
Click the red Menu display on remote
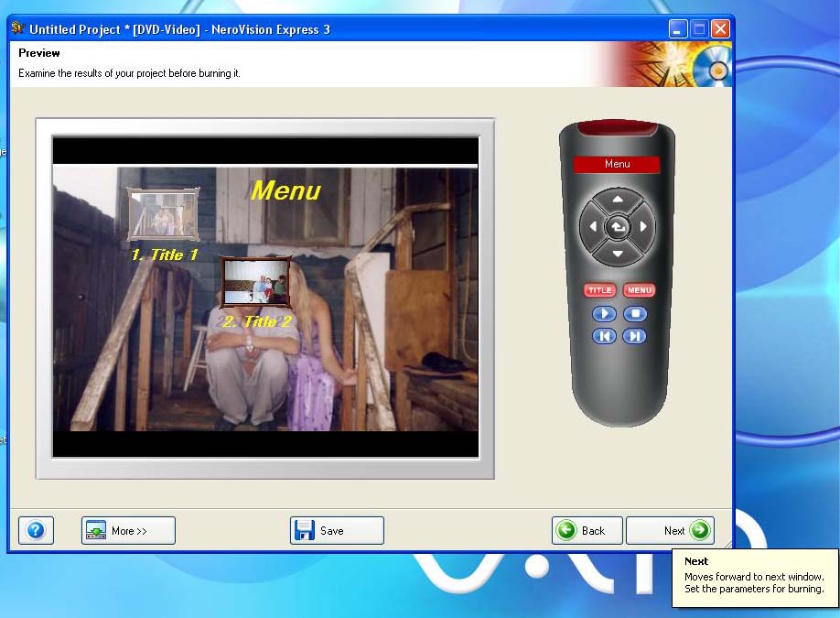pyautogui.click(x=617, y=164)
